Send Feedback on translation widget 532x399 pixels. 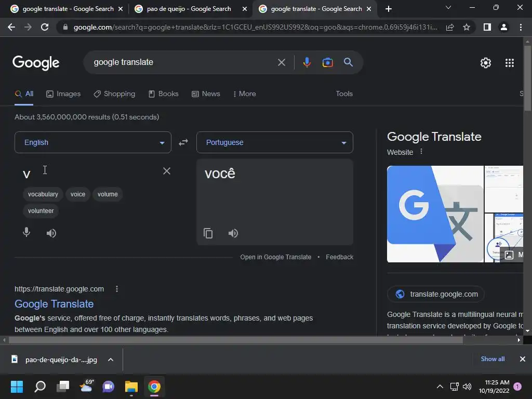point(339,257)
